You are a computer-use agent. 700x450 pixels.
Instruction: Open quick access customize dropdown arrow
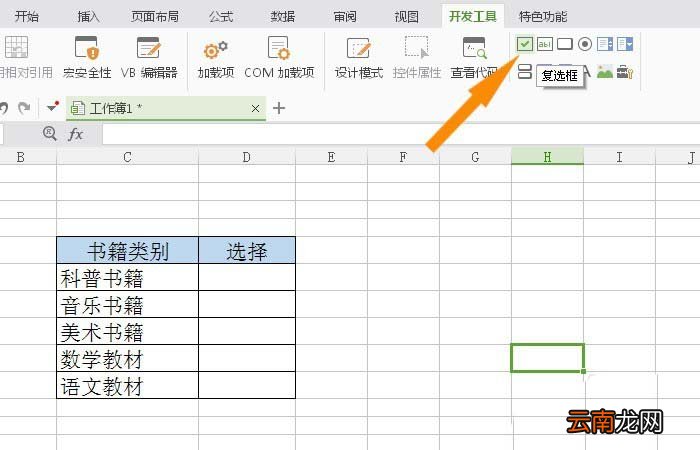click(53, 106)
